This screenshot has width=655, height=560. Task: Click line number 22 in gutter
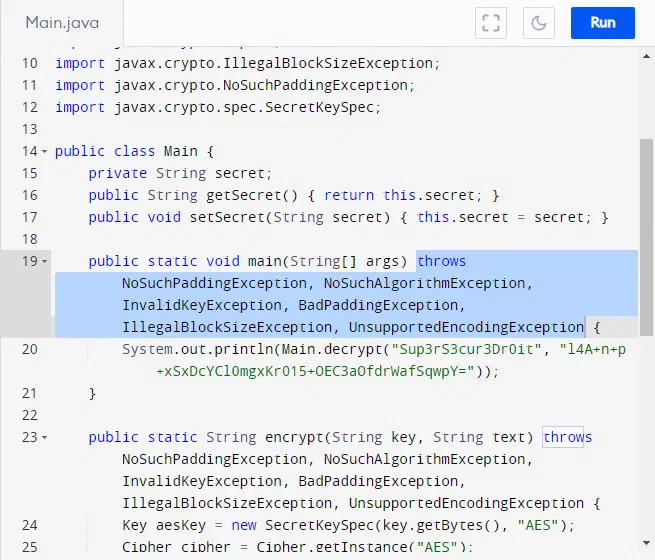[x=30, y=416]
